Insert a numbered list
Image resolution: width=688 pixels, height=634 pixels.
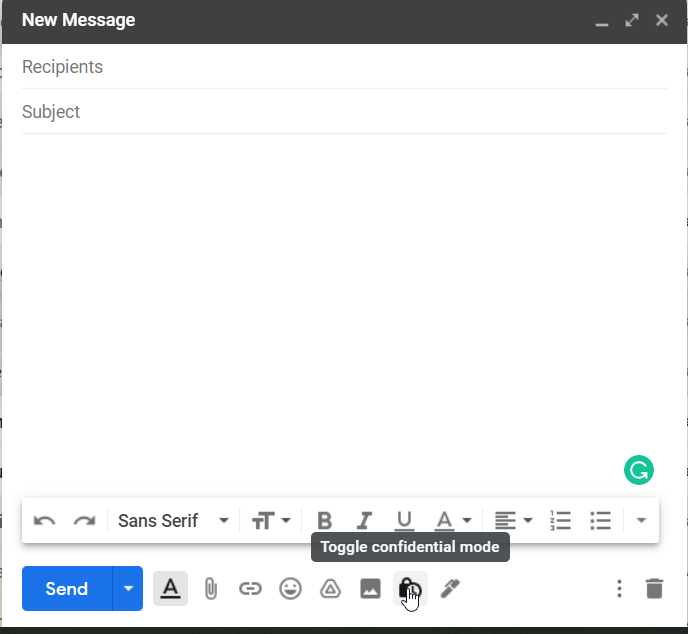click(x=560, y=521)
